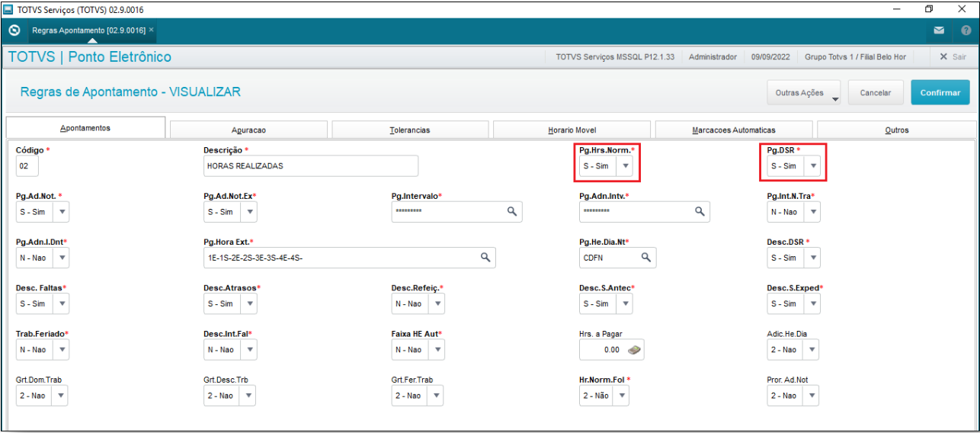Click the 09/09/2022 date label
The width and height of the screenshot is (980, 433).
click(x=770, y=57)
